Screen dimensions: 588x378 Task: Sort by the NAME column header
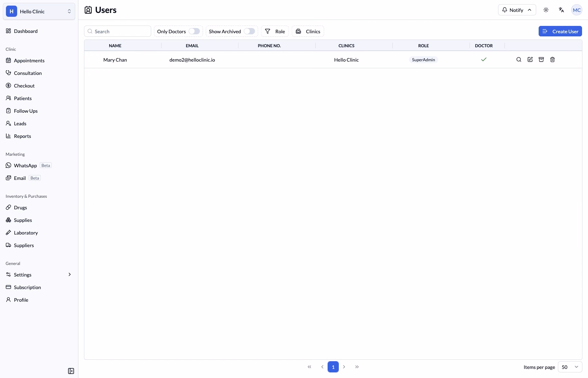click(115, 45)
